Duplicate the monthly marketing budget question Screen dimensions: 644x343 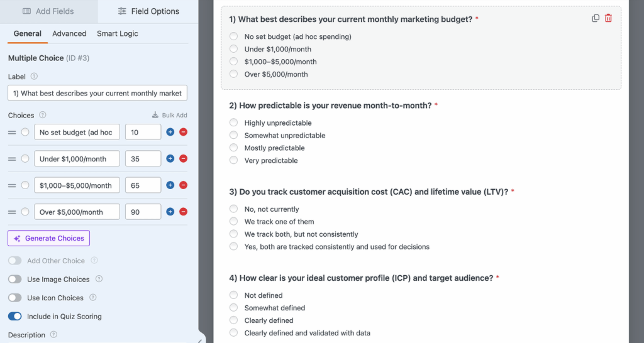coord(596,18)
